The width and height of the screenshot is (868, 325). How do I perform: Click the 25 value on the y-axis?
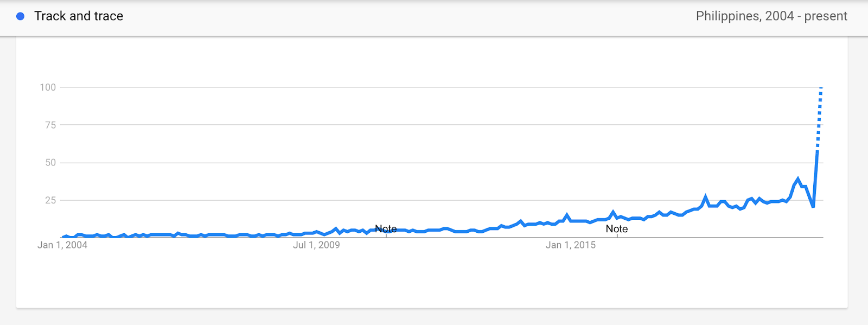click(50, 200)
